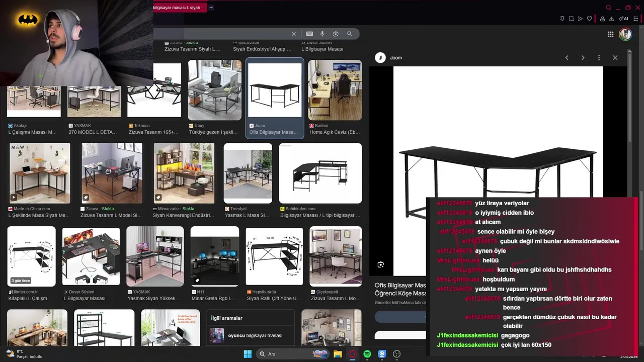The width and height of the screenshot is (644, 362).
Task: Click the search magnifier in search bar
Action: click(x=350, y=34)
